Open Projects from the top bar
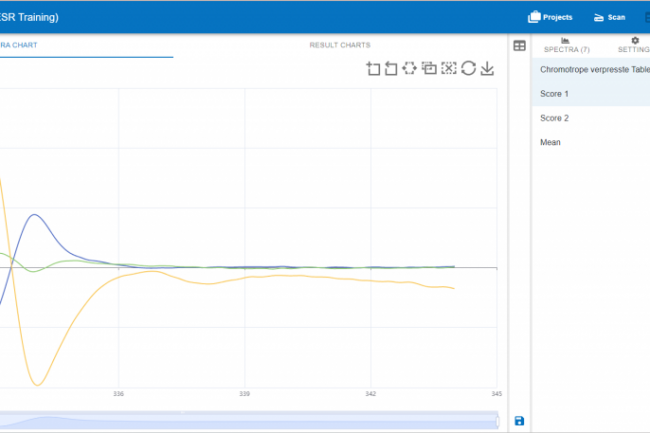Viewport: 650px width, 433px height. pos(550,17)
